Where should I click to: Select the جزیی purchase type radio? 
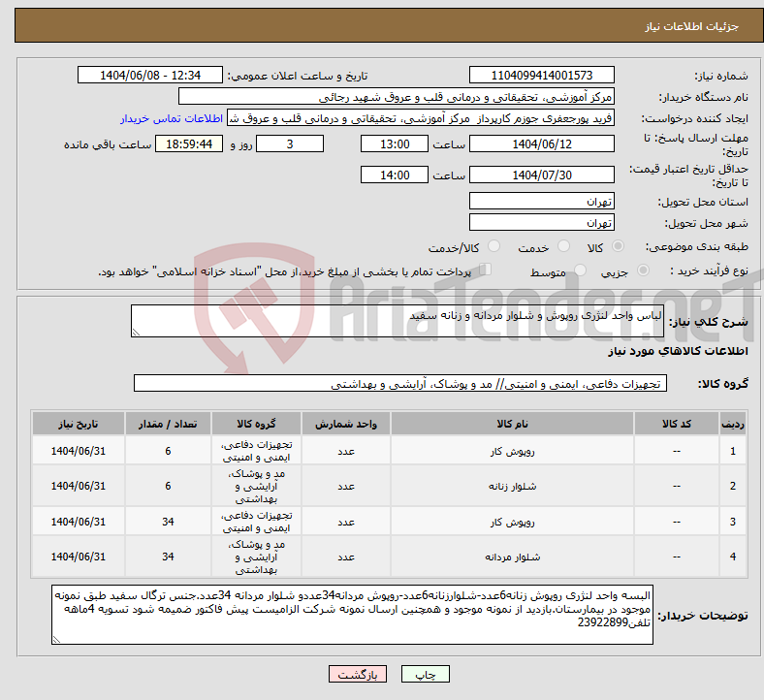643,270
